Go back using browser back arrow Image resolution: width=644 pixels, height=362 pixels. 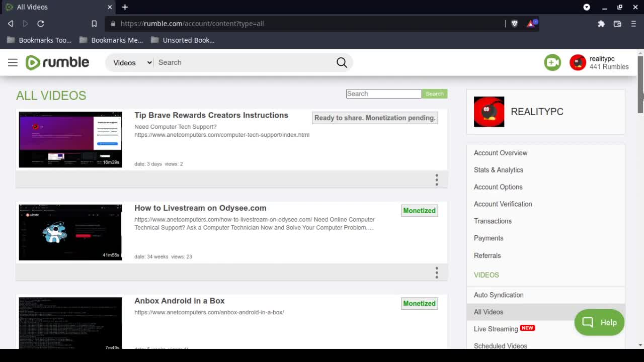click(11, 24)
